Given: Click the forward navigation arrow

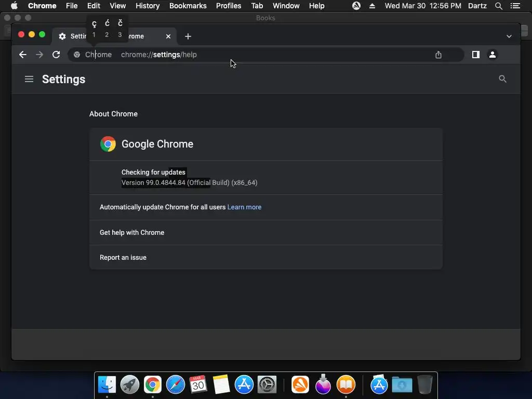Looking at the screenshot, I should [x=39, y=55].
